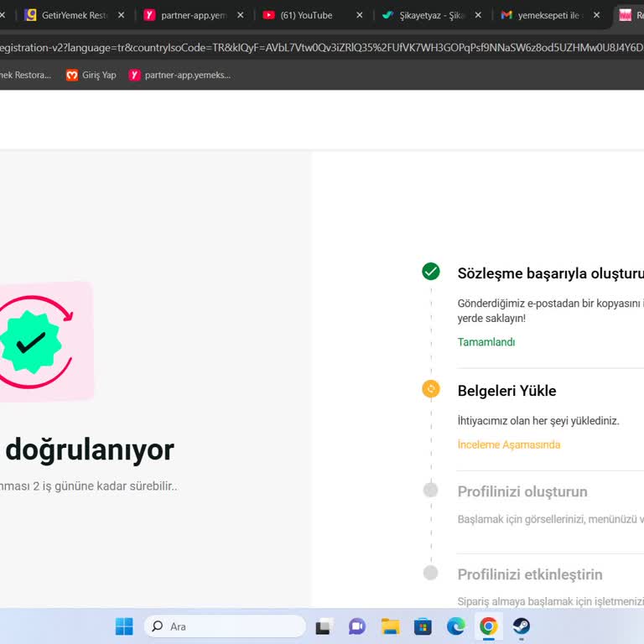644x644 pixels.
Task: Click the Şikayetyaz tab favicon
Action: pyautogui.click(x=387, y=15)
